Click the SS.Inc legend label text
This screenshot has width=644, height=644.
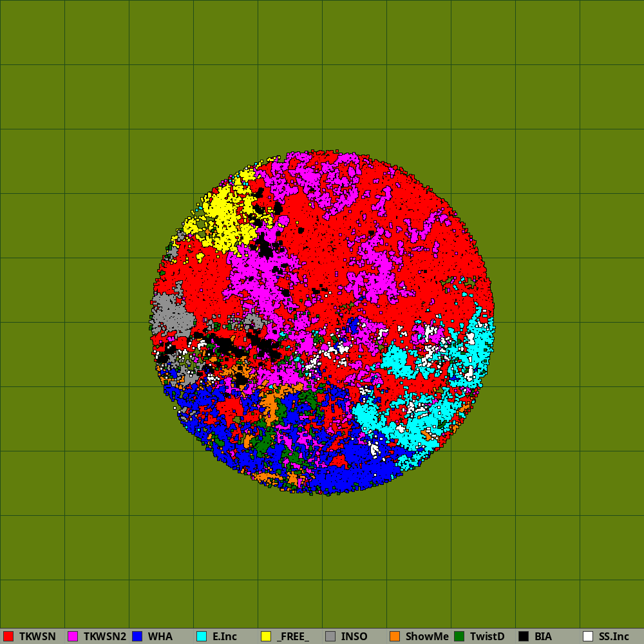[x=614, y=636]
